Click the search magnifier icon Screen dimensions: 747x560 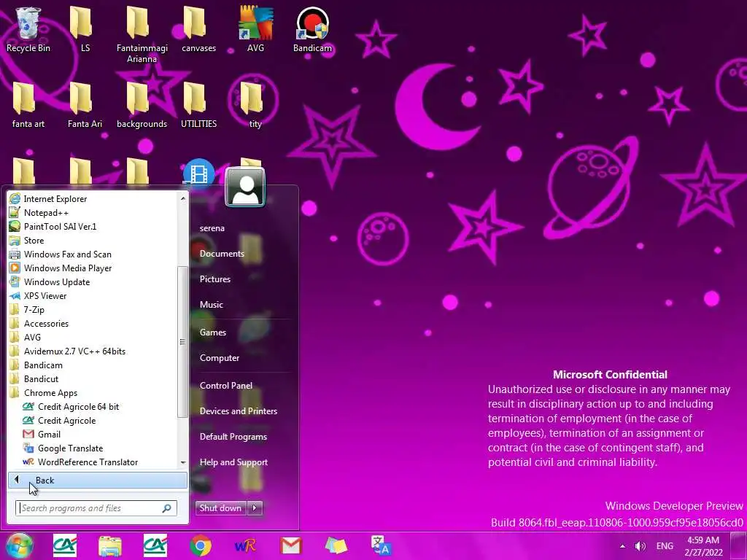(167, 508)
